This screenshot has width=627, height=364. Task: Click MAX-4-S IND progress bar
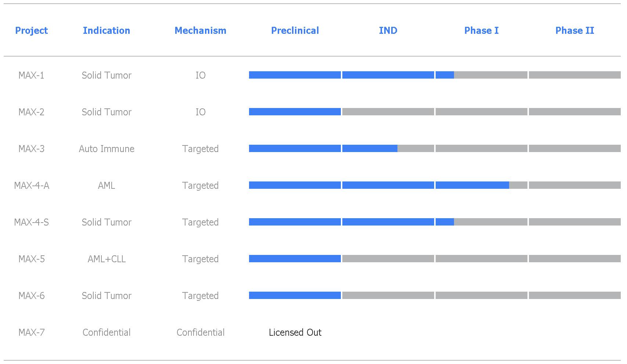[x=388, y=222]
